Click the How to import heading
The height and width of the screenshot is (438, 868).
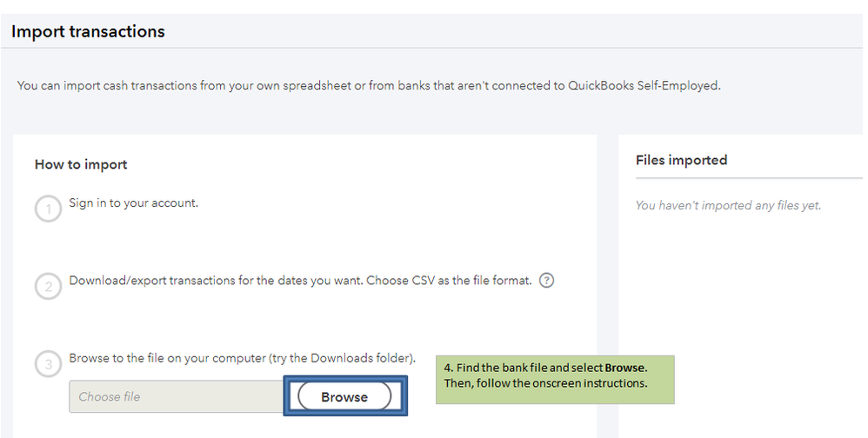(x=81, y=164)
